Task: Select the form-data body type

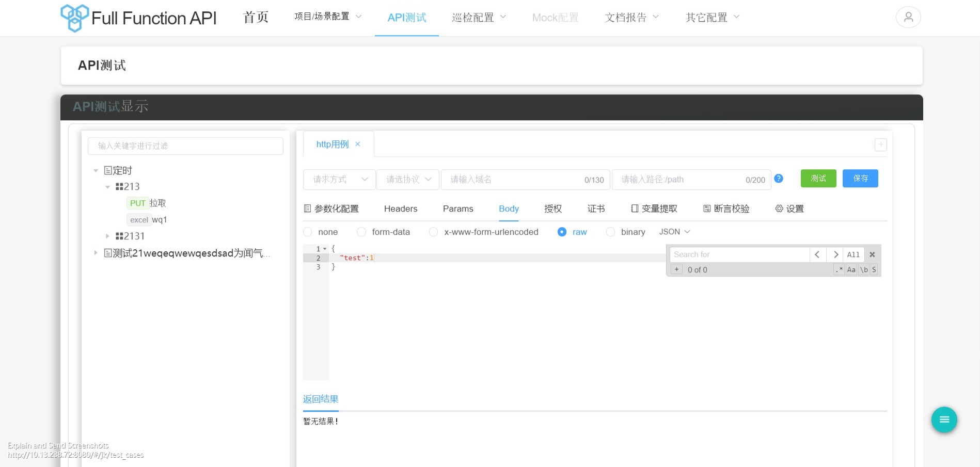Action: click(384, 232)
